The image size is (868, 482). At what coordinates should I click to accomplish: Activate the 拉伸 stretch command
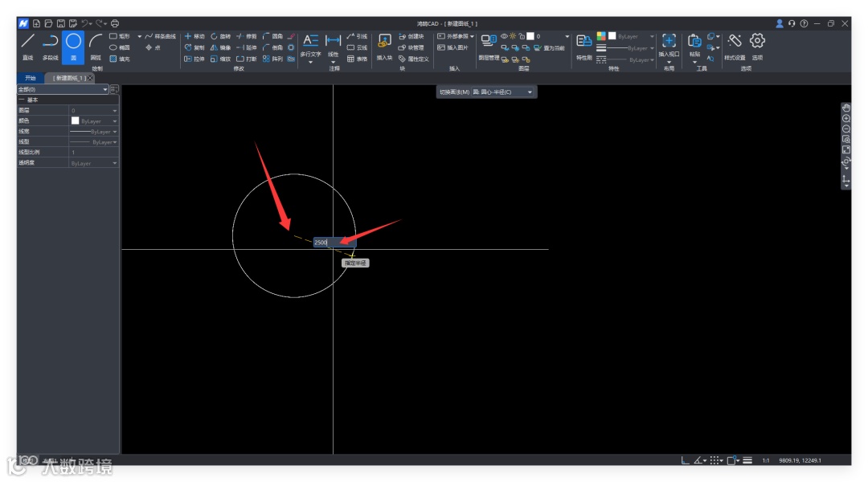(x=194, y=59)
